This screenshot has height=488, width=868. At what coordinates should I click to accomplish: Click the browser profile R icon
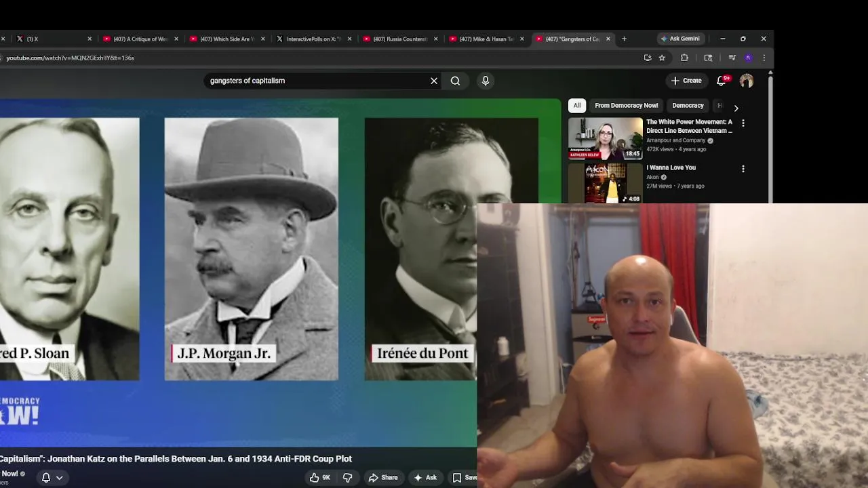(x=748, y=58)
